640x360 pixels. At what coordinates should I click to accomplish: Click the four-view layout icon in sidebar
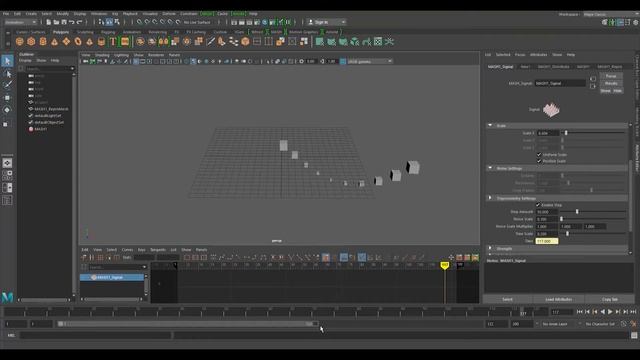tap(7, 176)
